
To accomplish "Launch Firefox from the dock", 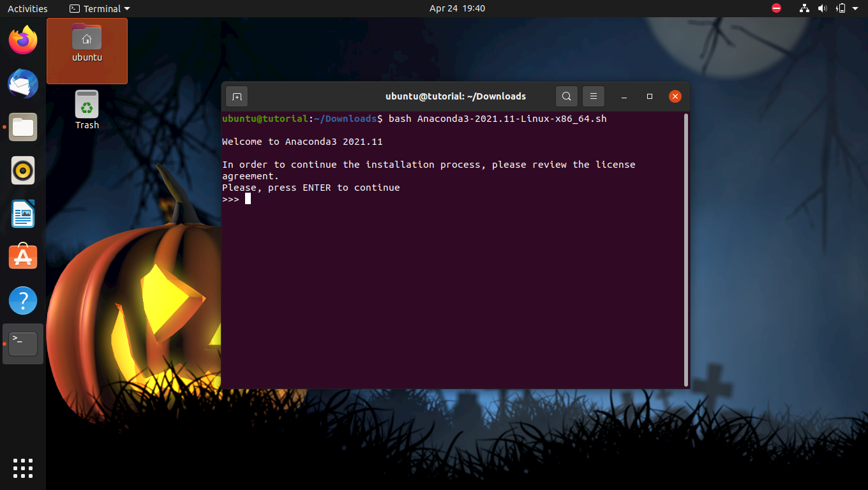I will point(23,40).
